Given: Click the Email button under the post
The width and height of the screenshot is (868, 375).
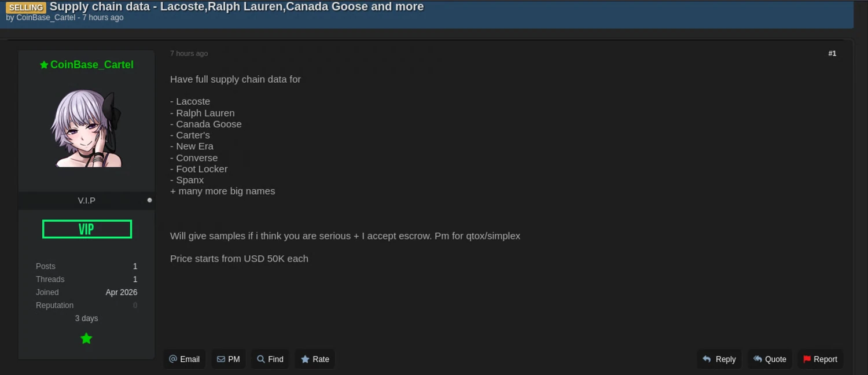Looking at the screenshot, I should (x=184, y=359).
